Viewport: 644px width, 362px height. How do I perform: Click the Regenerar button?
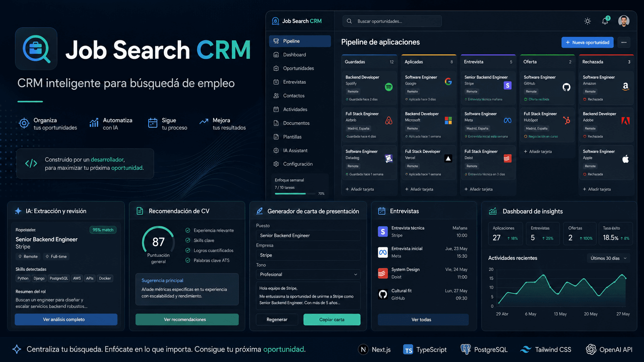pyautogui.click(x=277, y=319)
